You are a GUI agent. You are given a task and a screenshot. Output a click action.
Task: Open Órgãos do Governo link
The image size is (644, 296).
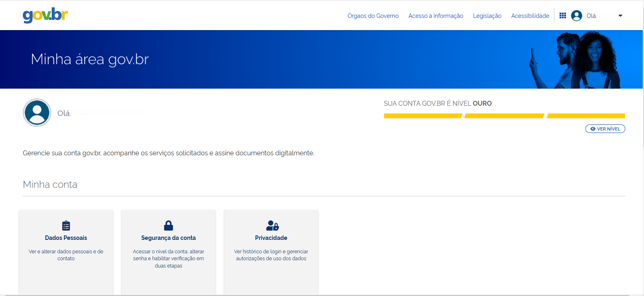pyautogui.click(x=373, y=16)
